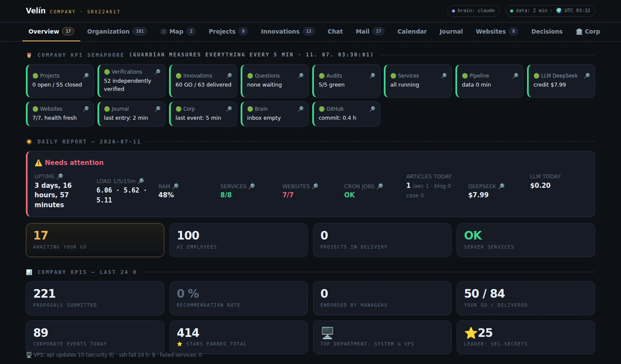Click the '60 GO / 63 delivered' text
This screenshot has height=364, width=621.
tap(204, 85)
